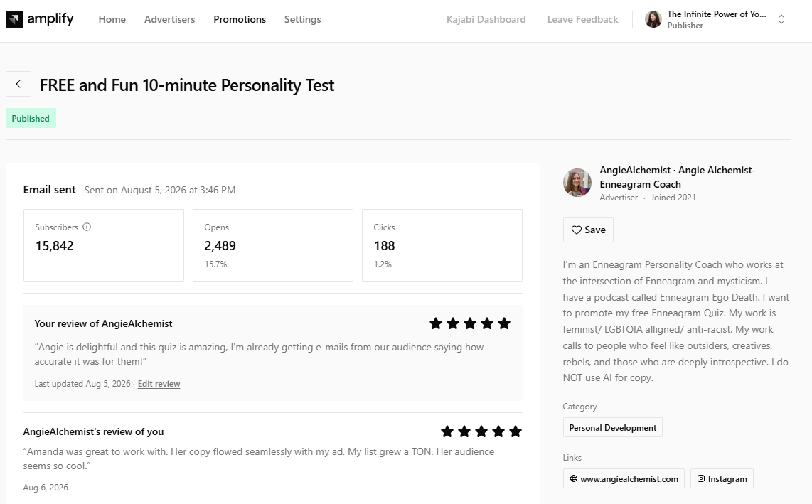Click the amplify logo icon

pyautogui.click(x=14, y=19)
